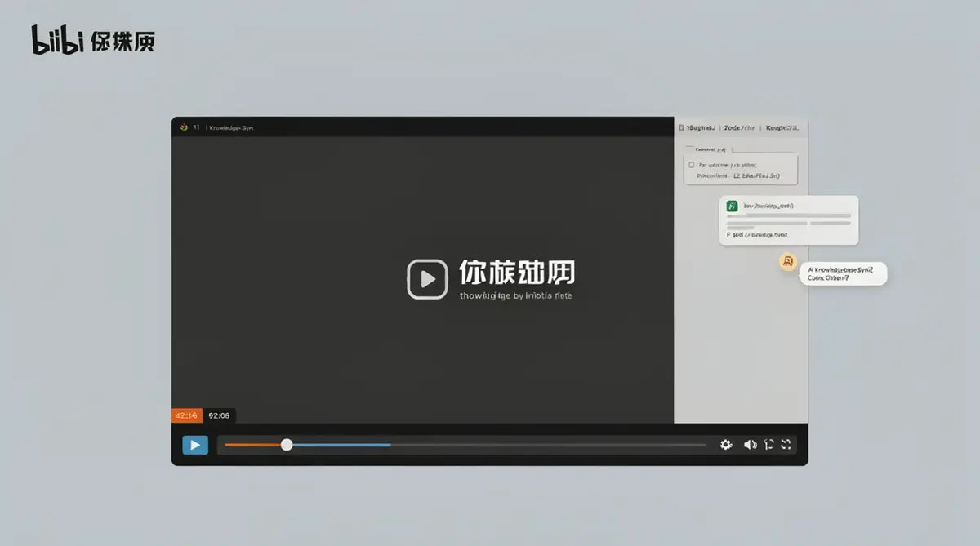Click the Knowledge-Sym title text in player header
Viewport: 980px width, 546px height.
coord(232,128)
